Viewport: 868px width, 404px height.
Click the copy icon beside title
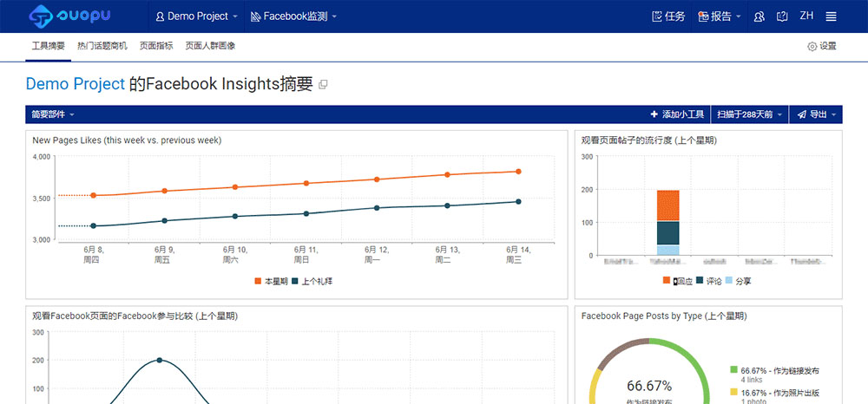323,85
